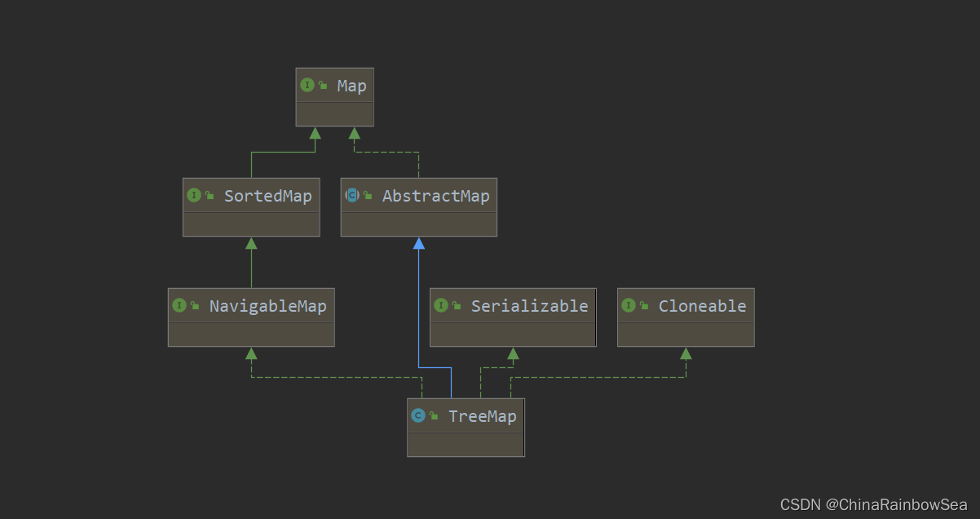Image resolution: width=980 pixels, height=519 pixels.
Task: Select the SortedMap node label
Action: click(267, 196)
